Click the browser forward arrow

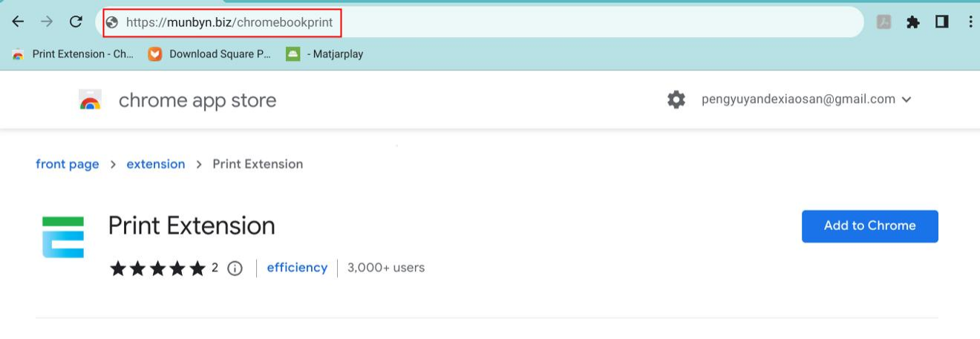46,22
